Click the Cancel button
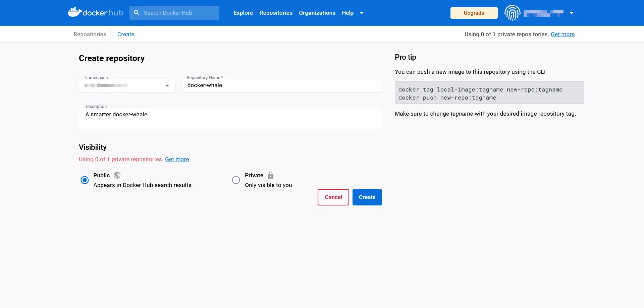This screenshot has width=644, height=308. tap(333, 197)
